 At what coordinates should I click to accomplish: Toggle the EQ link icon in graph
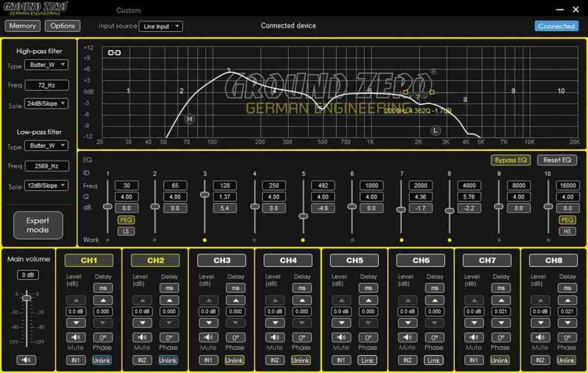[x=114, y=53]
